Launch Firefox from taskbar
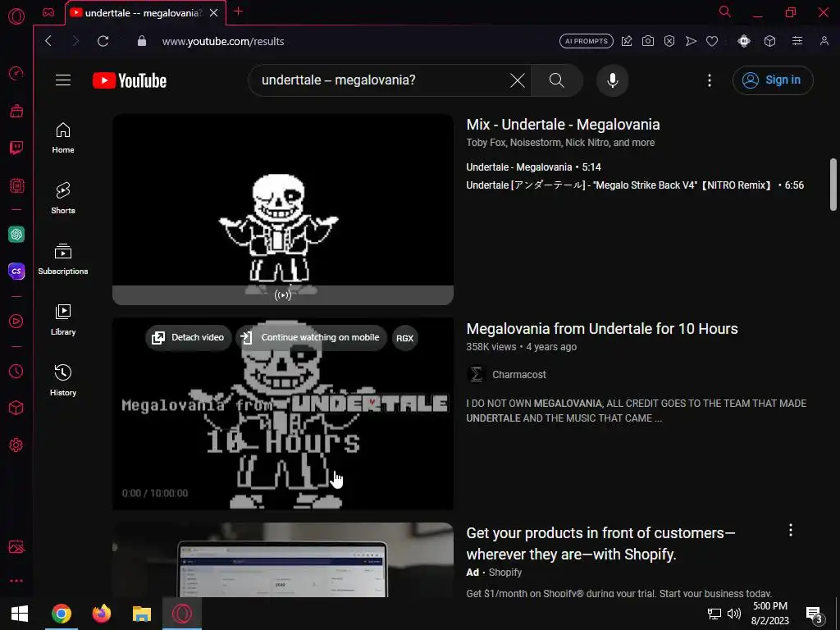Screen dimensions: 840x630 (101, 614)
